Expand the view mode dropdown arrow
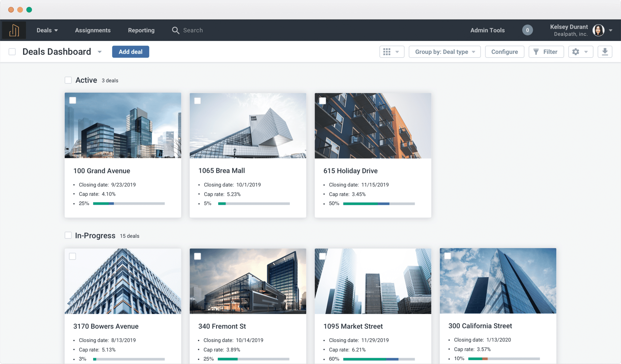 click(x=397, y=52)
